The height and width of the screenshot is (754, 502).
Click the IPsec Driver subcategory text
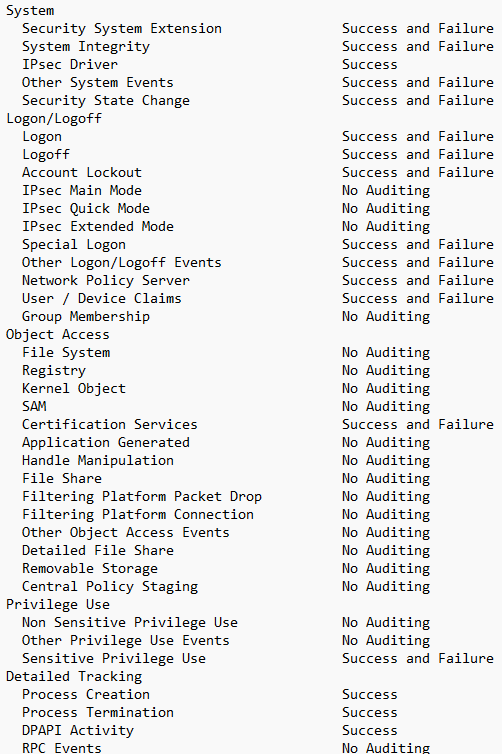tap(70, 64)
